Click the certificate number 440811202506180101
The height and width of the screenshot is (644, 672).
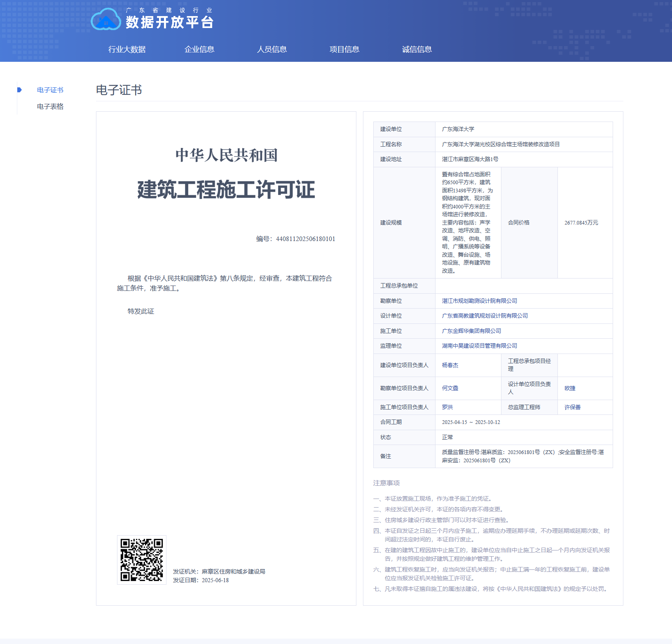click(305, 239)
